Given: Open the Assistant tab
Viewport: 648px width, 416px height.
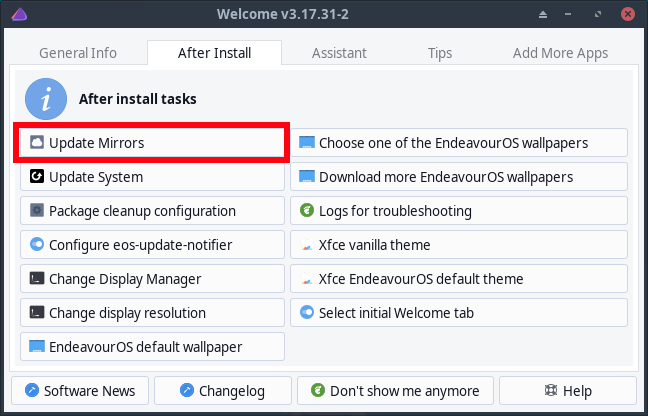Looking at the screenshot, I should [339, 53].
